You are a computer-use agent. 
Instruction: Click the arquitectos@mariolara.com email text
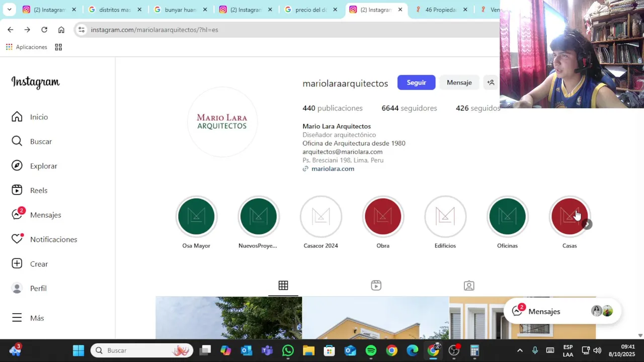pyautogui.click(x=342, y=152)
